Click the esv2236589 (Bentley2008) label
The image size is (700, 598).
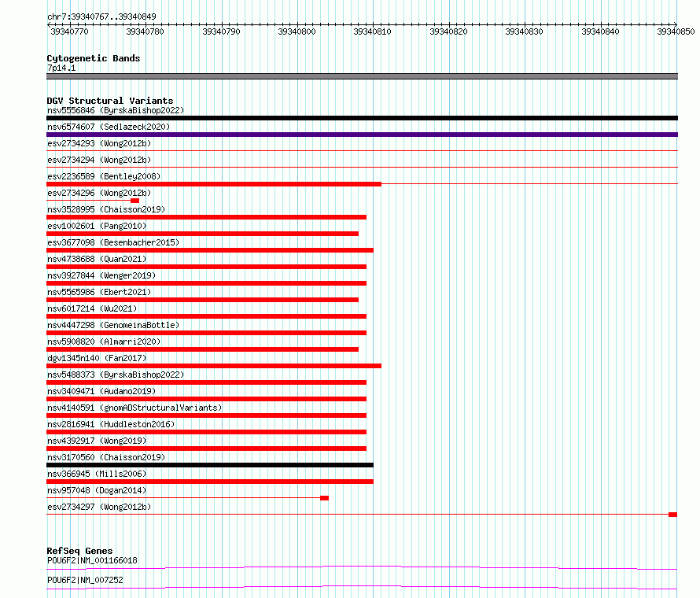click(x=104, y=176)
